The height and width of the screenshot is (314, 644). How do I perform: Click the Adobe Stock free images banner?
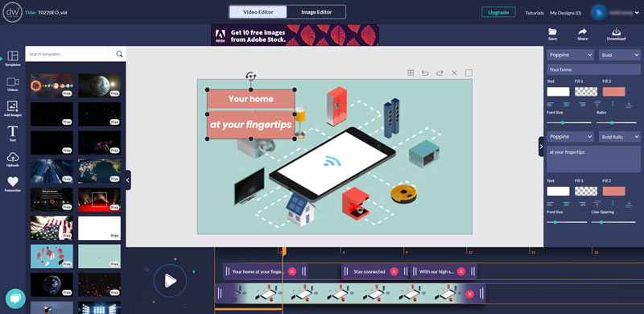(x=295, y=35)
